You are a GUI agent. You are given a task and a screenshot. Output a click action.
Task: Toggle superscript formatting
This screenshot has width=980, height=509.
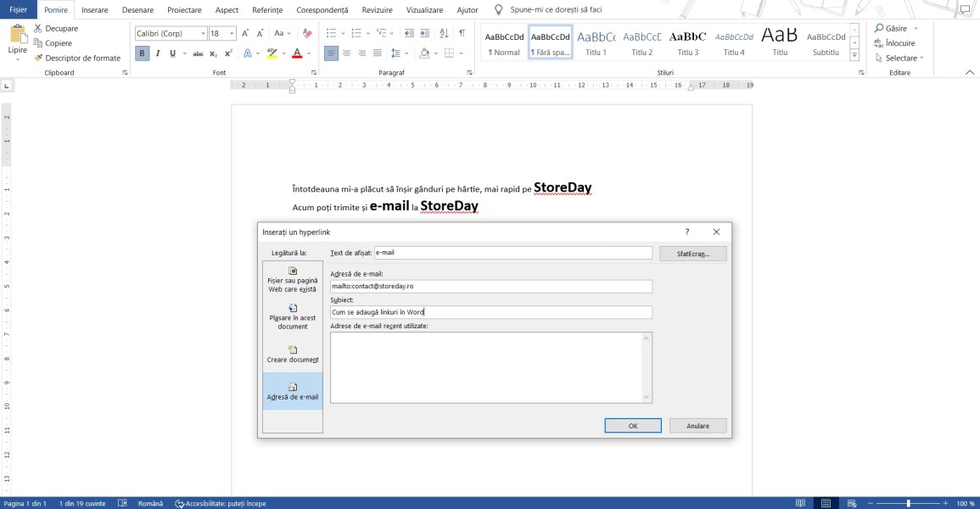point(228,53)
